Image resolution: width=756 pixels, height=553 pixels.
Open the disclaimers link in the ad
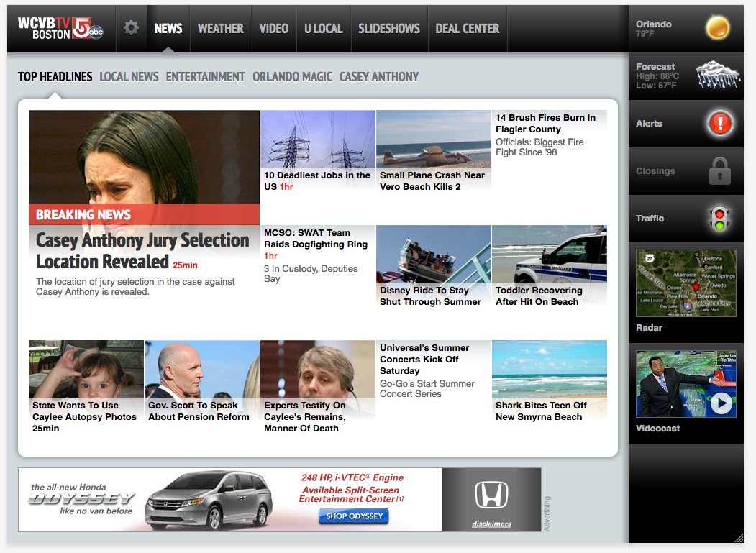(x=491, y=524)
